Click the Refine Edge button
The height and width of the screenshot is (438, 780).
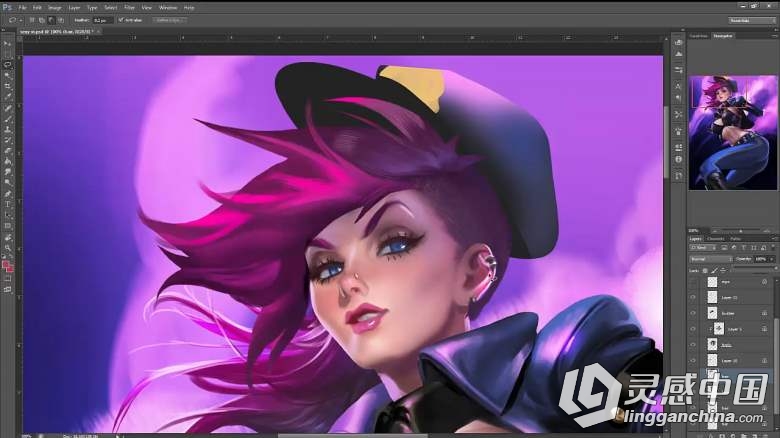[x=170, y=20]
